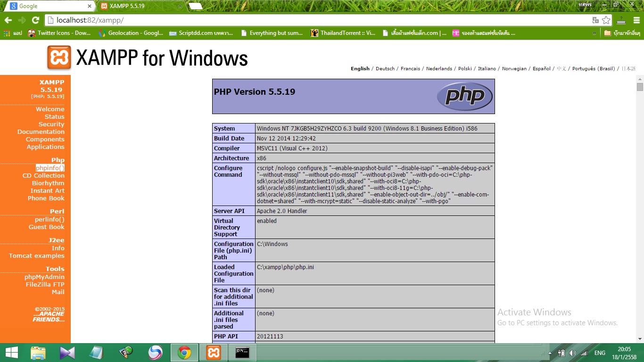The image size is (644, 362).
Task: View Components from the sidebar
Action: (45, 139)
